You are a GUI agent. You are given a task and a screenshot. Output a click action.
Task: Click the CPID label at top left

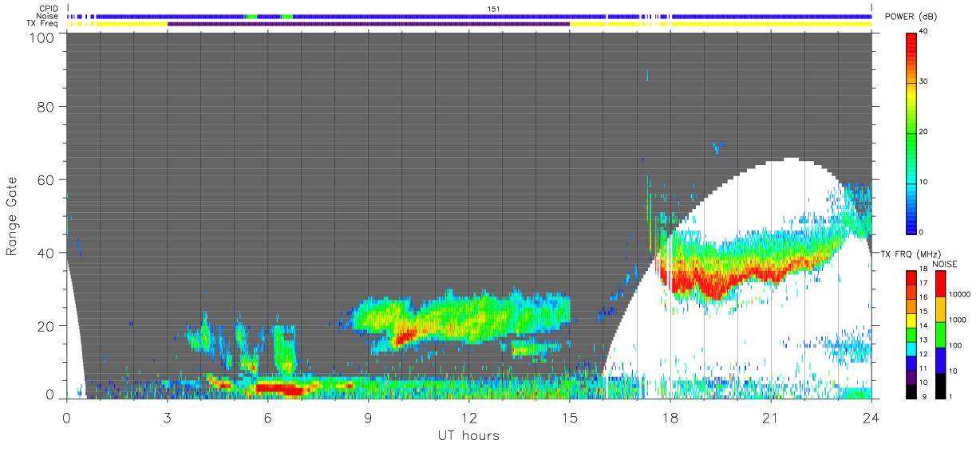(x=49, y=8)
